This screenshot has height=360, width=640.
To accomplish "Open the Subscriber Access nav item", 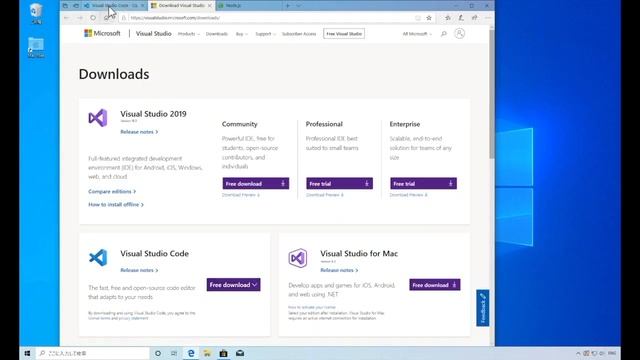I will [299, 34].
